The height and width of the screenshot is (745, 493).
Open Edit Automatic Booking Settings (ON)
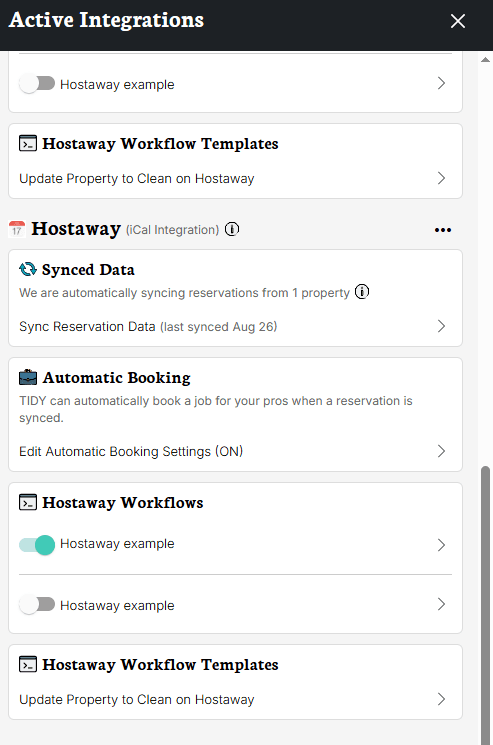pyautogui.click(x=235, y=451)
